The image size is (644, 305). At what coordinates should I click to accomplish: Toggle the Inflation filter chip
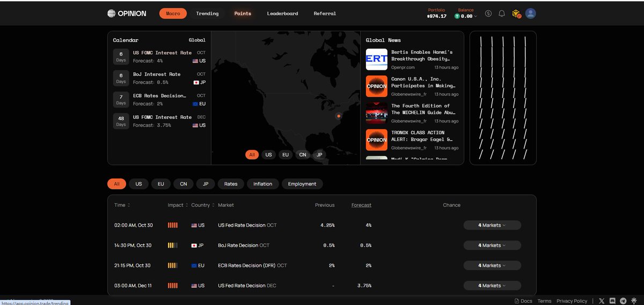(263, 184)
